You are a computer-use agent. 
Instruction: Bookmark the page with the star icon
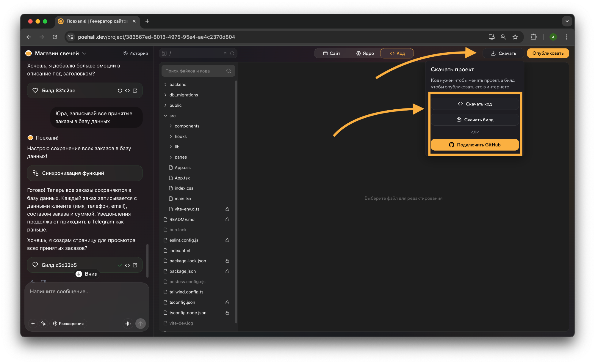click(x=515, y=37)
